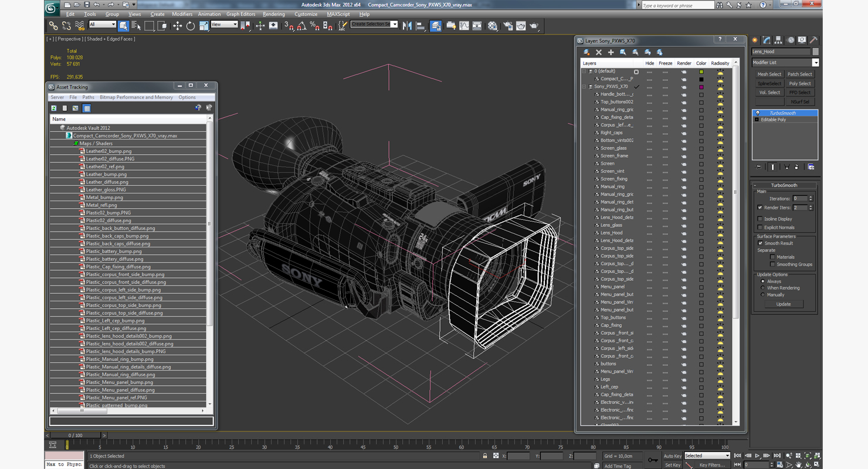Viewport: 868px width, 469px height.
Task: Open the Curve Editor from toolbar
Action: tap(464, 26)
